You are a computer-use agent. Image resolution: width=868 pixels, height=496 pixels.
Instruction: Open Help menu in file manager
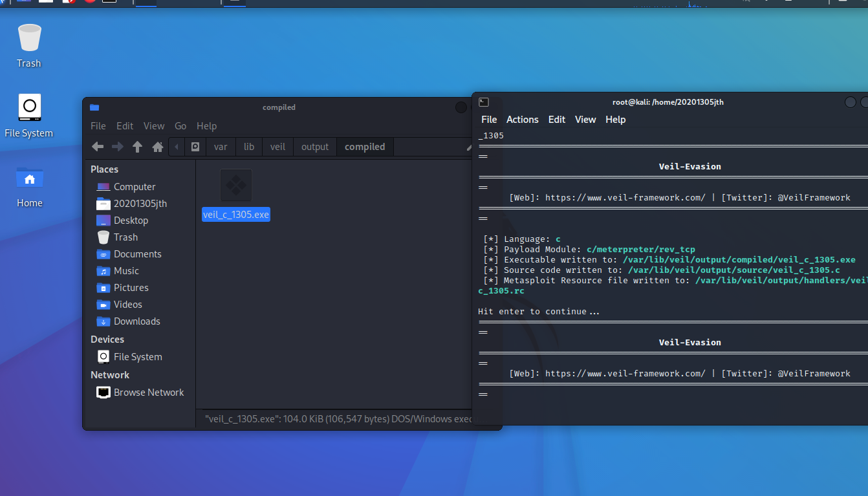[x=207, y=126]
